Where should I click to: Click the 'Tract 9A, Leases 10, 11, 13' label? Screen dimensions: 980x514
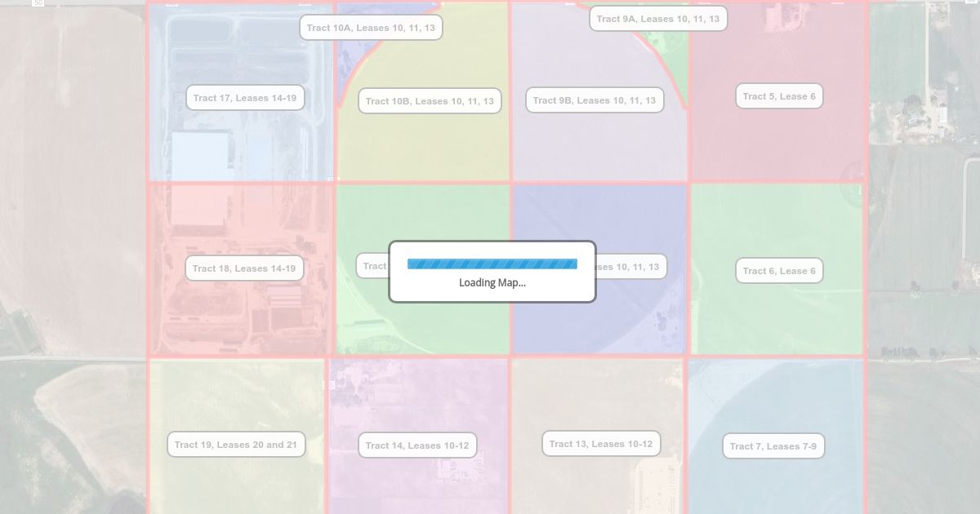658,19
